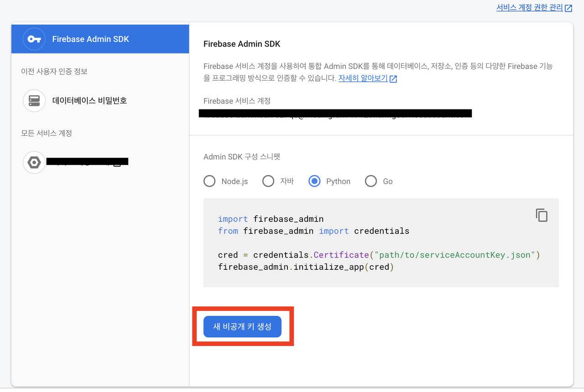Screen dimensions: 584x392
Task: Copy the Python code snippet
Action: pos(542,215)
